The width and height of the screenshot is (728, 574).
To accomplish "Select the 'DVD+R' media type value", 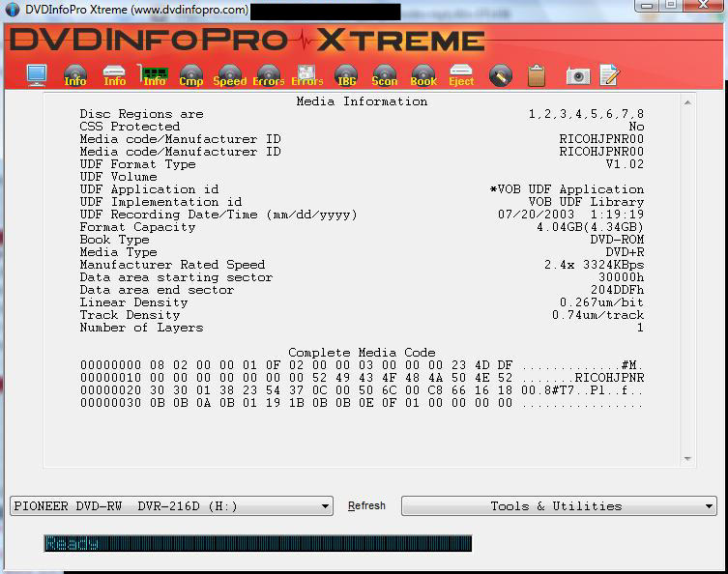I will [x=625, y=252].
